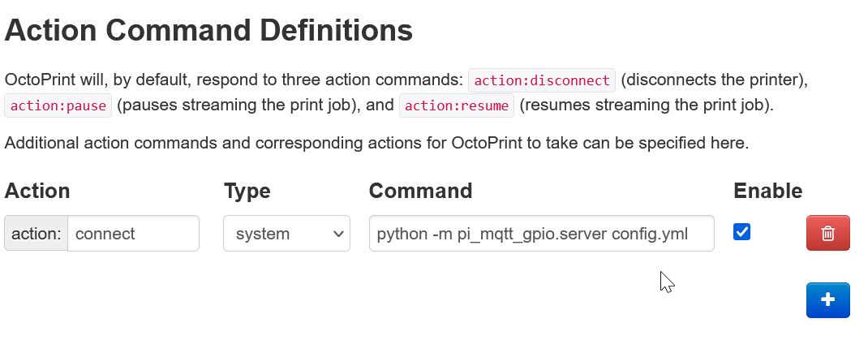The height and width of the screenshot is (353, 868).
Task: Click the 'action:' prefix label
Action: [36, 233]
